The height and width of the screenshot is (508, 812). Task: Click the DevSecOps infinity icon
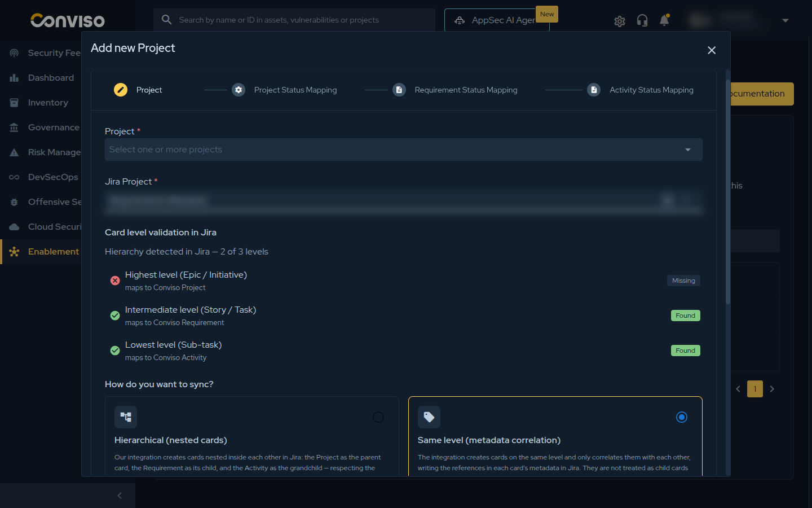pyautogui.click(x=14, y=177)
